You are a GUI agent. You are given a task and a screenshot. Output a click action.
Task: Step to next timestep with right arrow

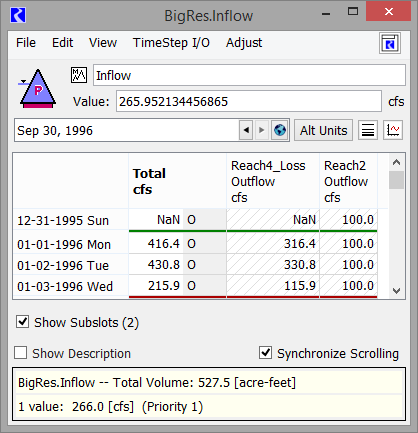[x=261, y=130]
